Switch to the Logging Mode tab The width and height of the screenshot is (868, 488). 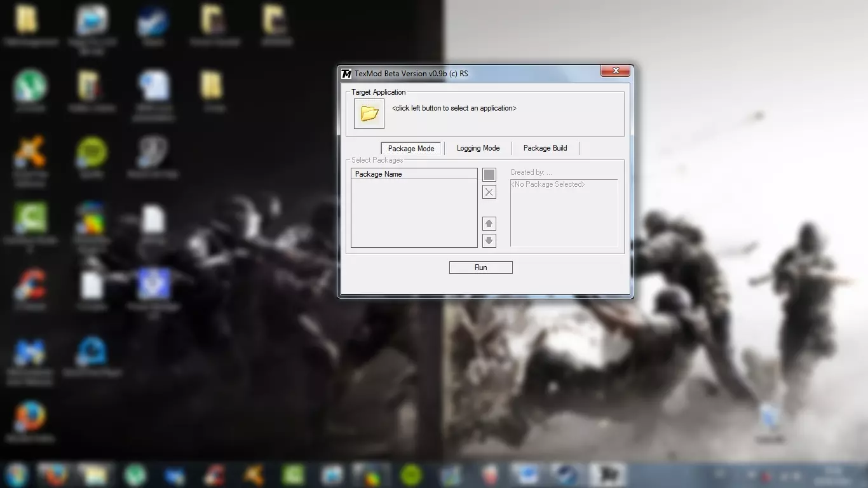(478, 148)
